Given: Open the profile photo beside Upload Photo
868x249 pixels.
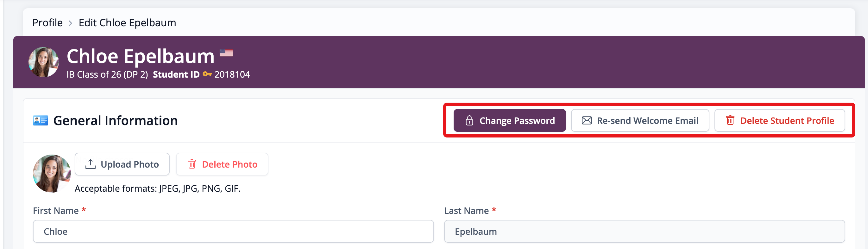Looking at the screenshot, I should coord(52,173).
